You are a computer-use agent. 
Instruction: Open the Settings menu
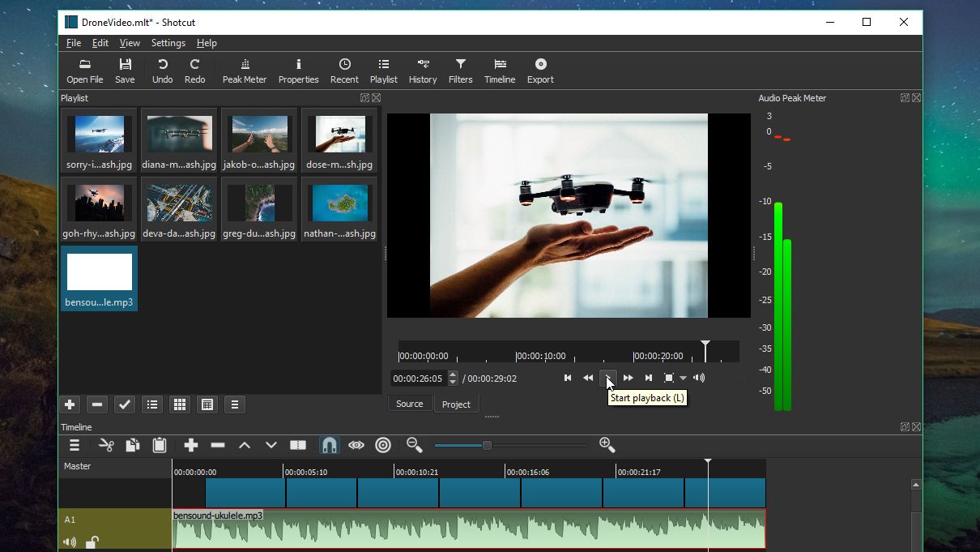tap(168, 43)
